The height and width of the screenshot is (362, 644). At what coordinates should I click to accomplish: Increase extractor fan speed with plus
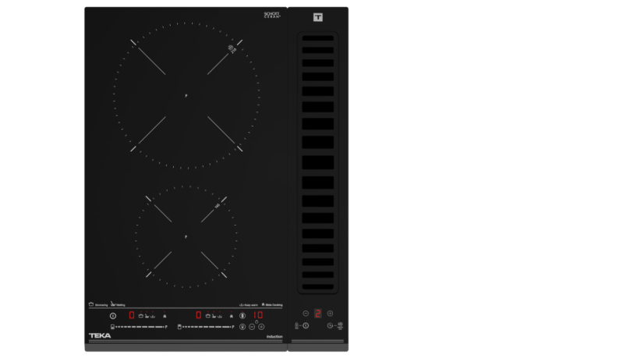pyautogui.click(x=330, y=314)
